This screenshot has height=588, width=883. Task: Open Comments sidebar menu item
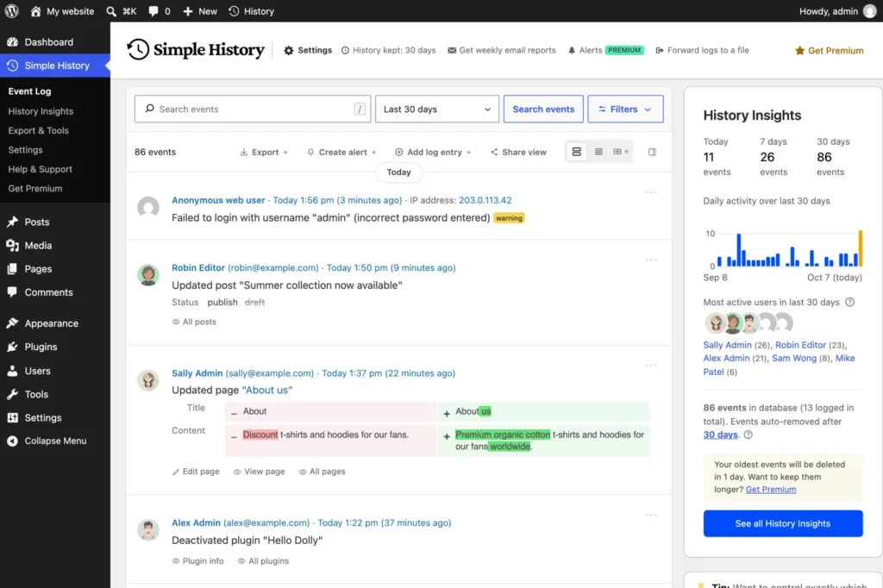click(x=55, y=292)
